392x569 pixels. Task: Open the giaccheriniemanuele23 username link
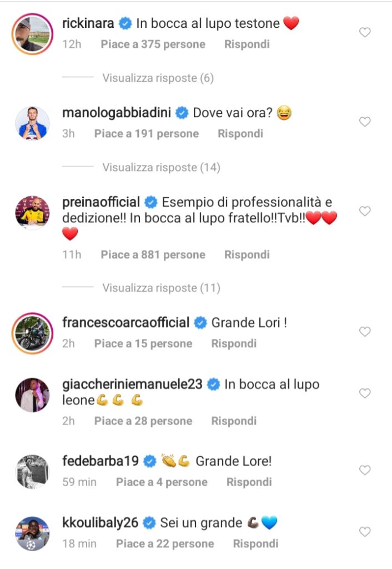pos(132,385)
